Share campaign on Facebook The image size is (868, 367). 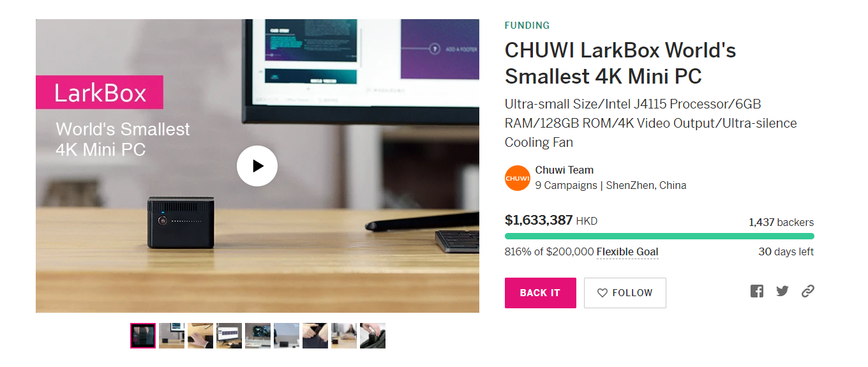[757, 291]
